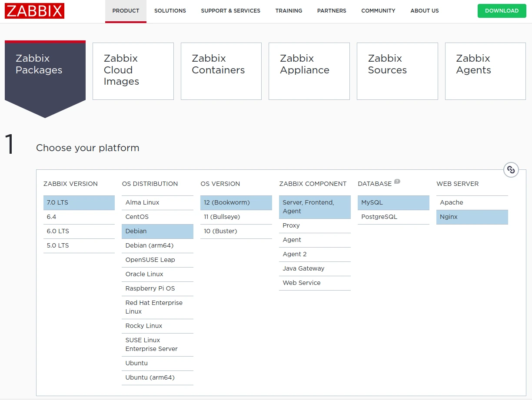Click the green Download button
This screenshot has height=400, width=532.
[x=502, y=11]
